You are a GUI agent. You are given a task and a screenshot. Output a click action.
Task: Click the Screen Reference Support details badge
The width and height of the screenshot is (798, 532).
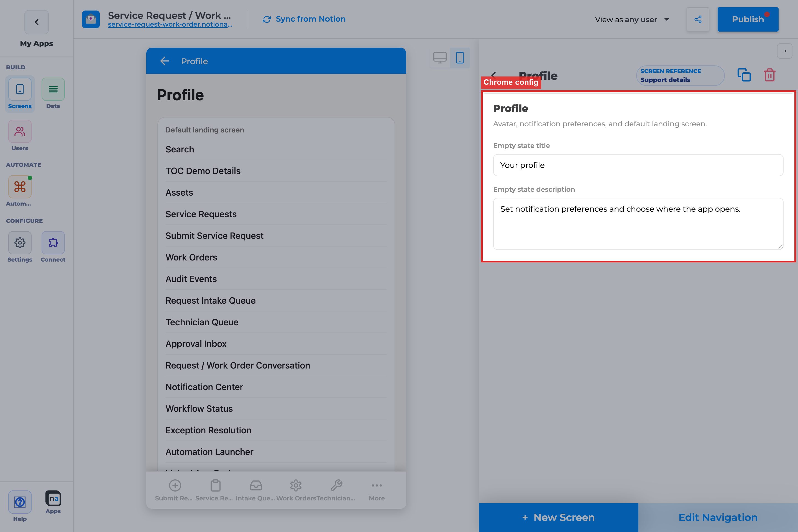[x=680, y=75]
